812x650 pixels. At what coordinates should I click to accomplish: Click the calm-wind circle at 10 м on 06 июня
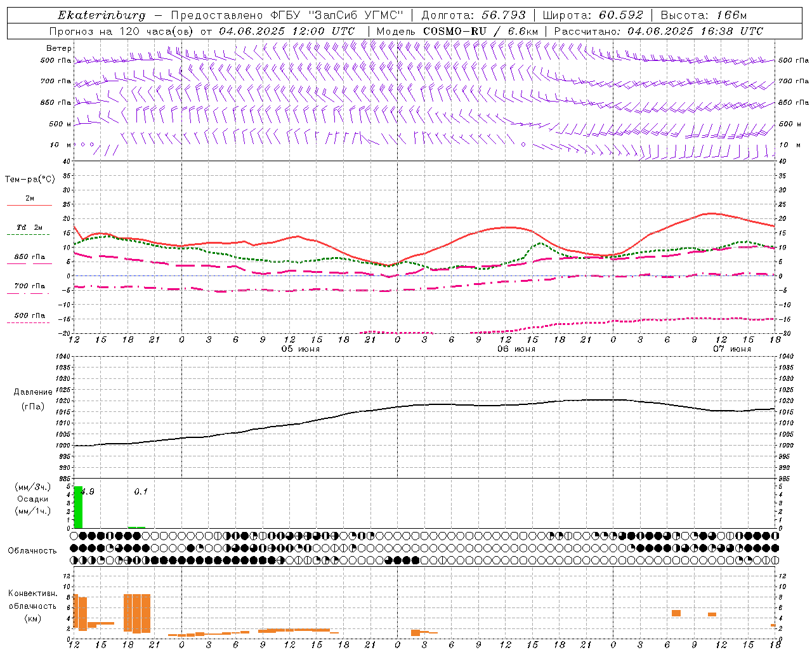523,145
